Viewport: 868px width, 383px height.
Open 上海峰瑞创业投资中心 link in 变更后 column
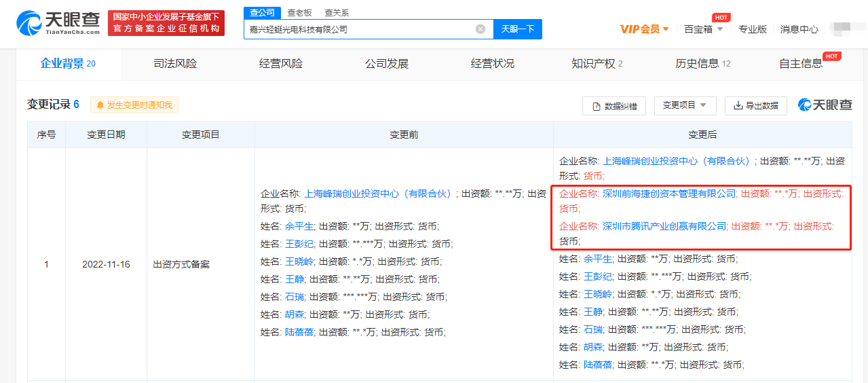click(x=677, y=161)
